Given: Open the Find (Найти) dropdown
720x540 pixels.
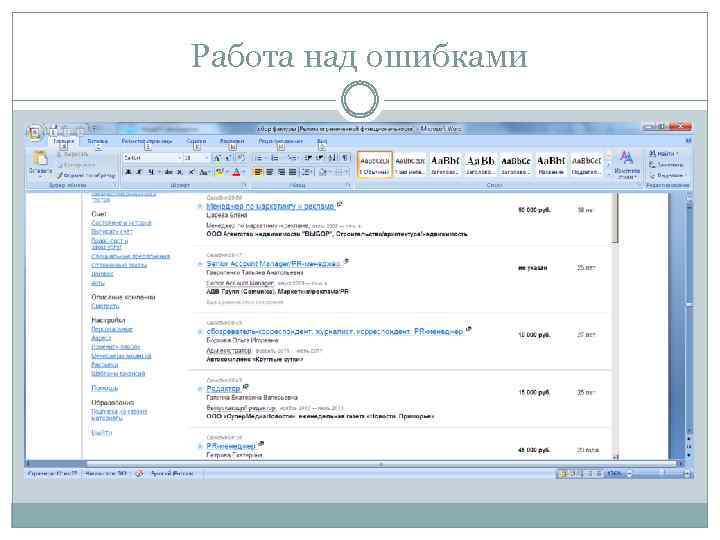Looking at the screenshot, I should [x=664, y=153].
